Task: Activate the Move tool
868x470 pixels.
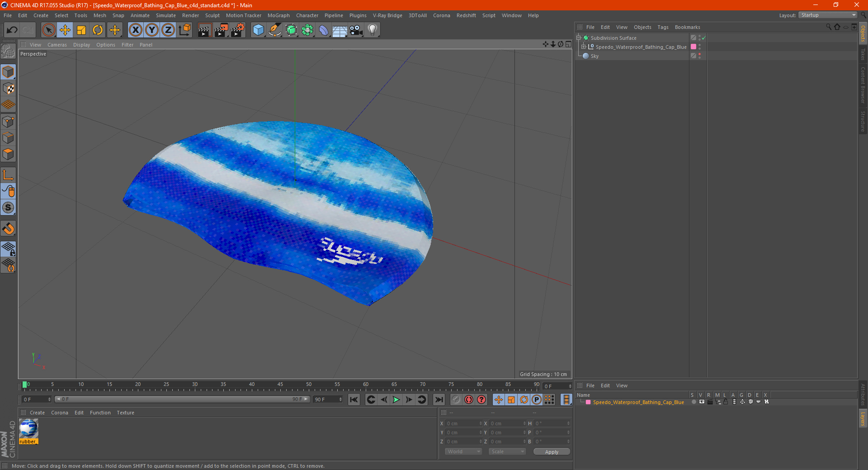Action: coord(65,30)
